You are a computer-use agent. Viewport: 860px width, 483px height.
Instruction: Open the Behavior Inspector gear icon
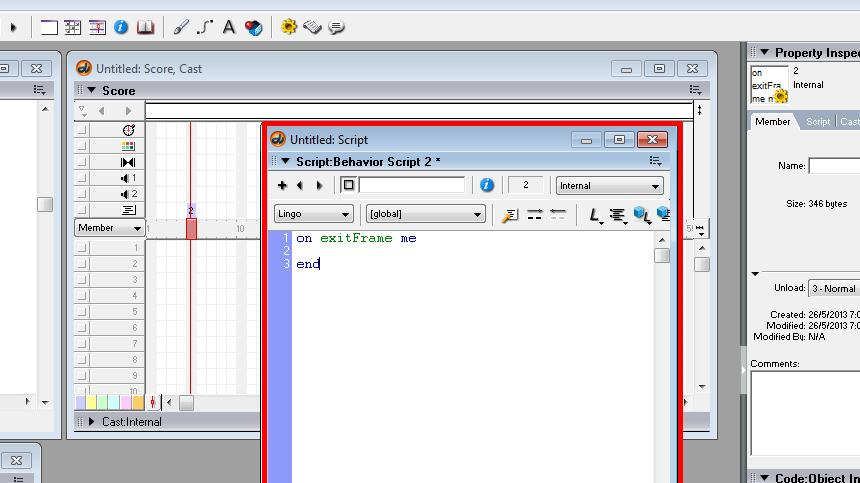click(x=288, y=27)
